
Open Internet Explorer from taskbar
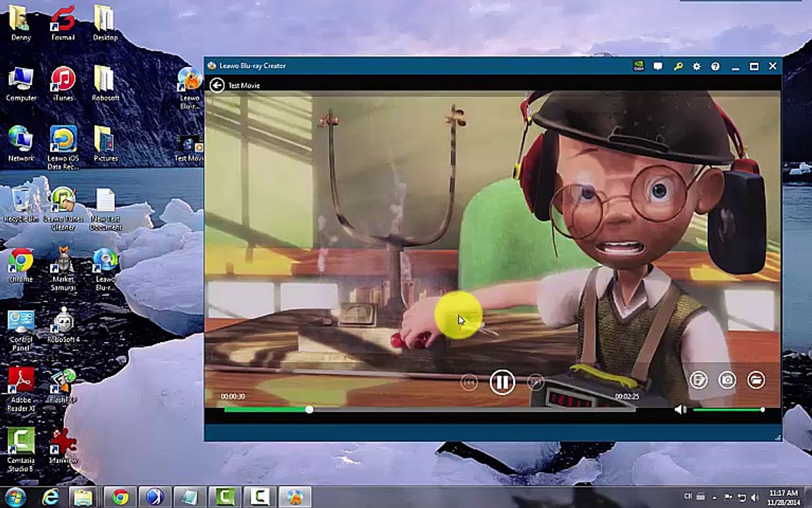pos(50,497)
